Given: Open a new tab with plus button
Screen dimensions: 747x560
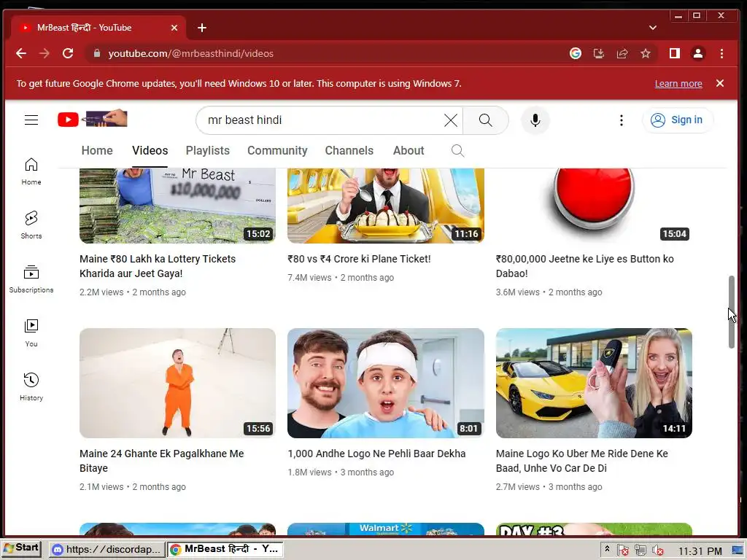Looking at the screenshot, I should (x=202, y=28).
